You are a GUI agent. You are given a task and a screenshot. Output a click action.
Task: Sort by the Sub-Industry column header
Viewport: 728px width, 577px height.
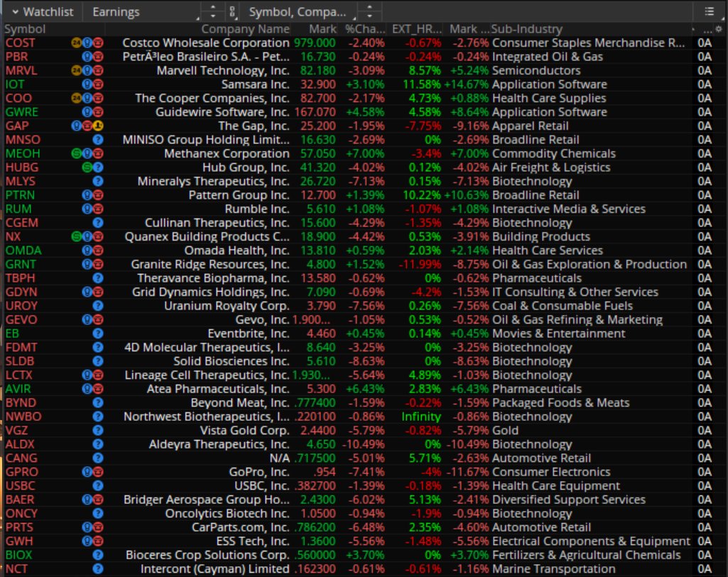(526, 29)
